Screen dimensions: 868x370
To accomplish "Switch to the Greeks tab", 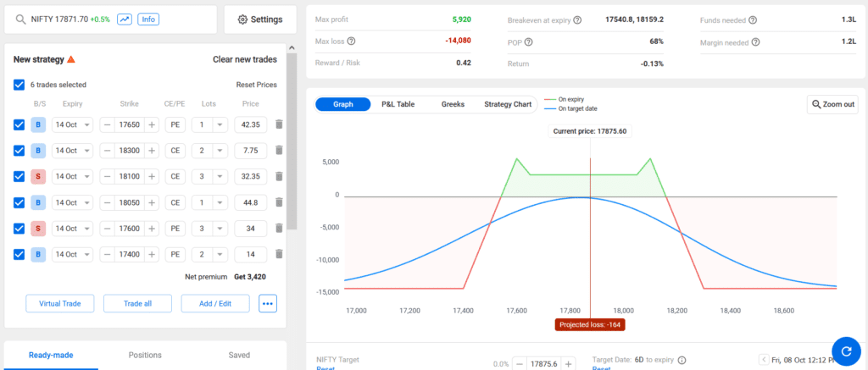I will pos(453,104).
